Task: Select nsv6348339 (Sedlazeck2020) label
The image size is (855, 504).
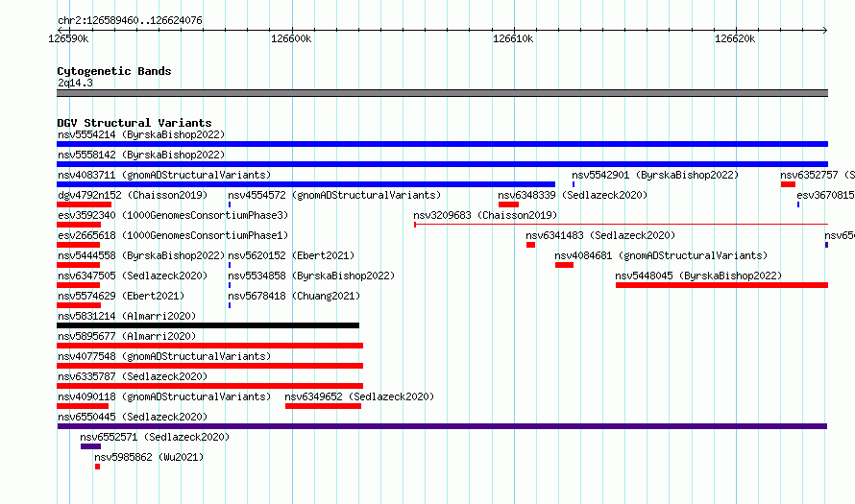Action: [x=573, y=195]
